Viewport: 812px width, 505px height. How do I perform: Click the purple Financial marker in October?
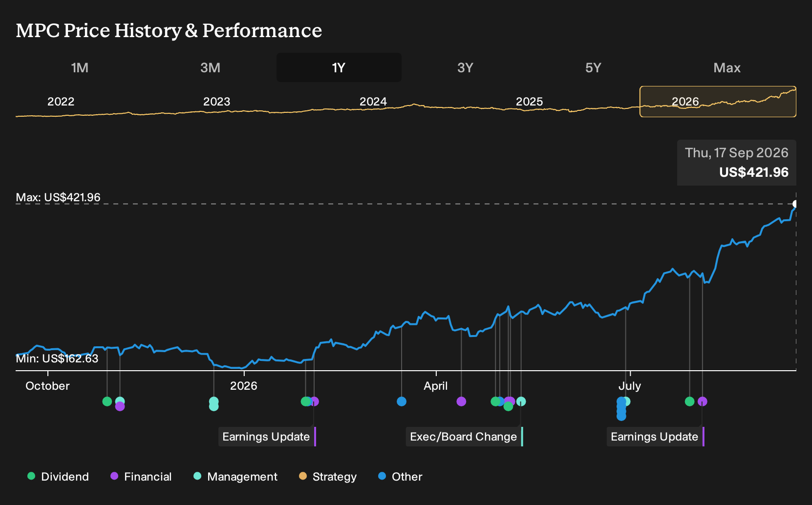120,406
